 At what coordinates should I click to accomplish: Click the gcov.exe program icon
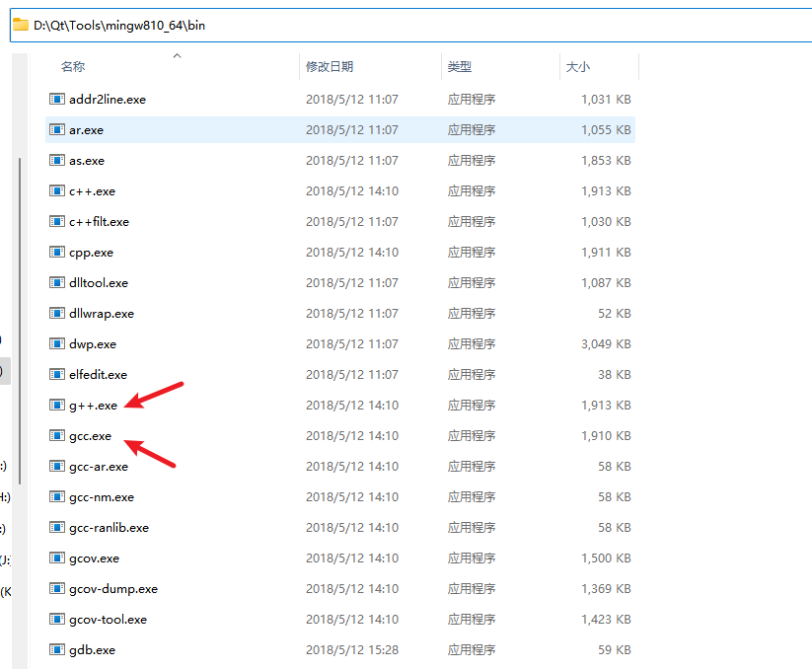[56, 558]
